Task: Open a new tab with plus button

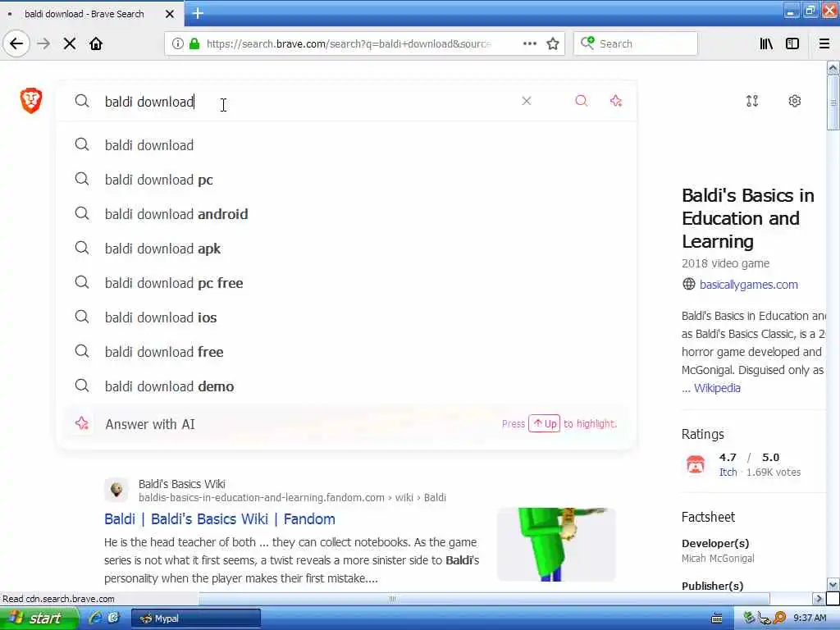Action: [x=198, y=13]
